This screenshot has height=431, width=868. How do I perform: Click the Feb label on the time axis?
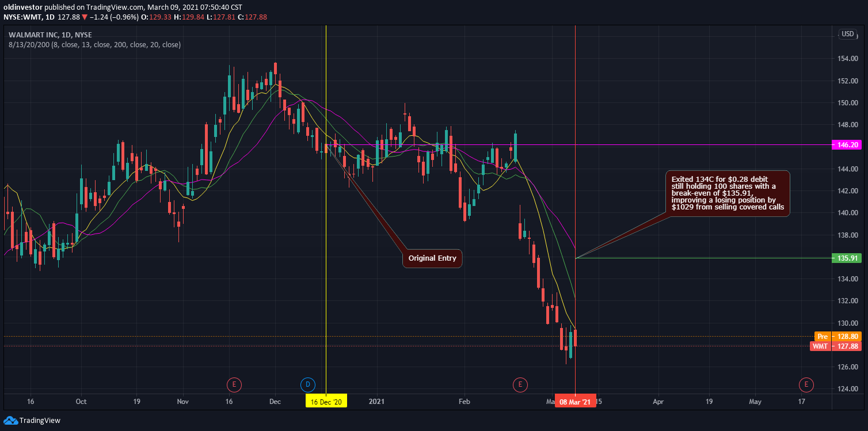coord(464,402)
